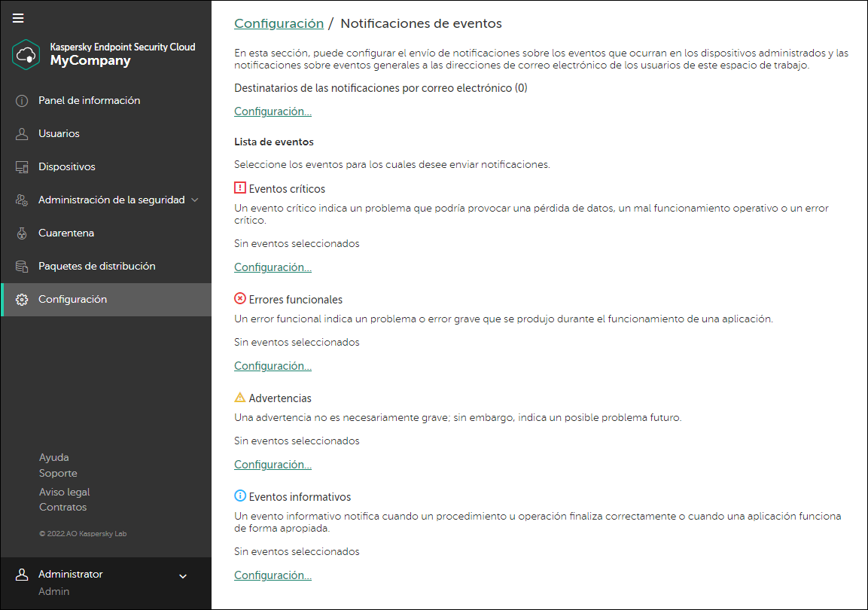Click the Administrator name label
This screenshot has height=610, width=868.
[70, 575]
